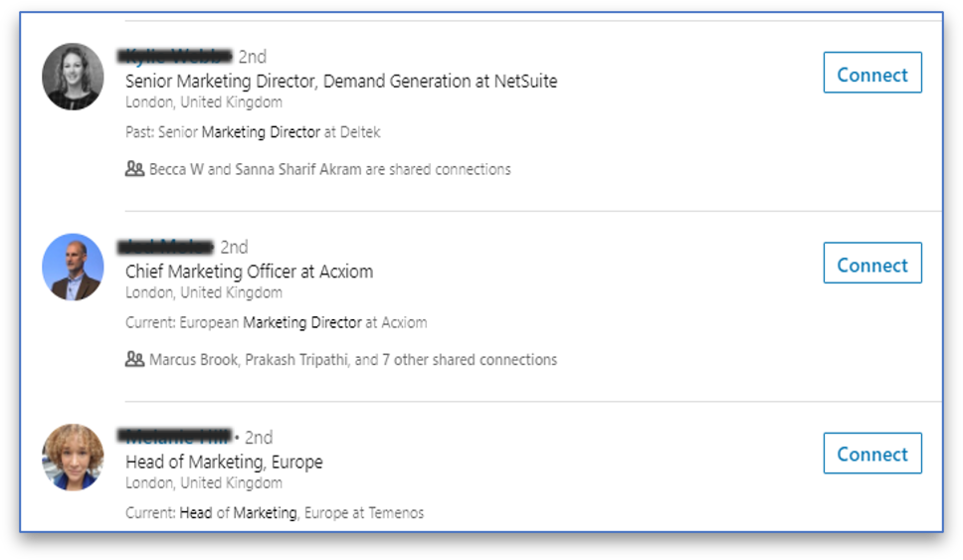This screenshot has width=963, height=560.
Task: View Becca W and Sanna Sharif Akram shared connections
Action: (329, 169)
